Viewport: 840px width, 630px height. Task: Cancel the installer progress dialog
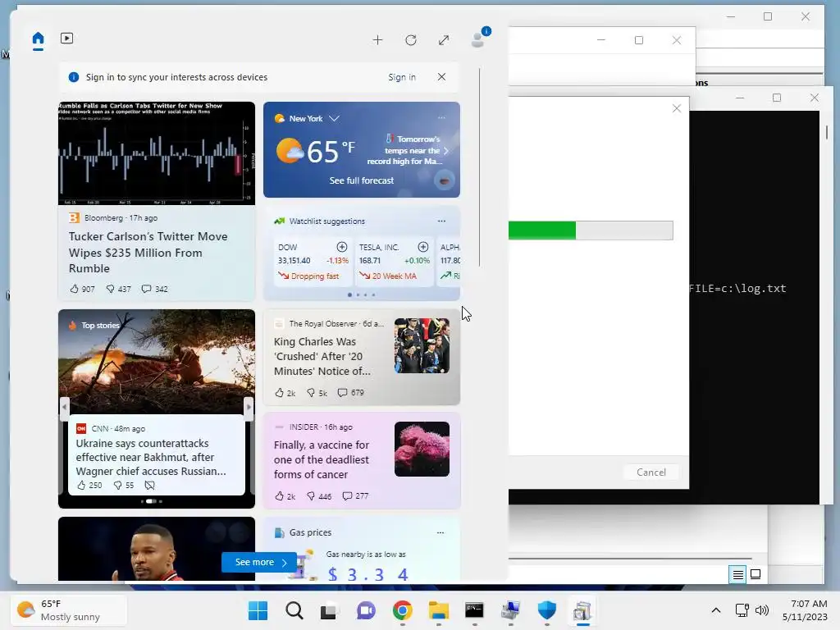pyautogui.click(x=651, y=472)
